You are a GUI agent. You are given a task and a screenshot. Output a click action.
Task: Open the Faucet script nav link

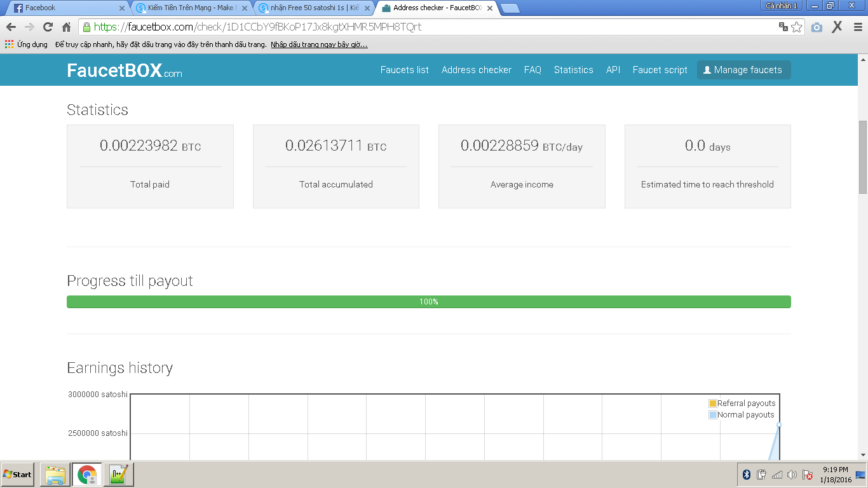(x=660, y=70)
